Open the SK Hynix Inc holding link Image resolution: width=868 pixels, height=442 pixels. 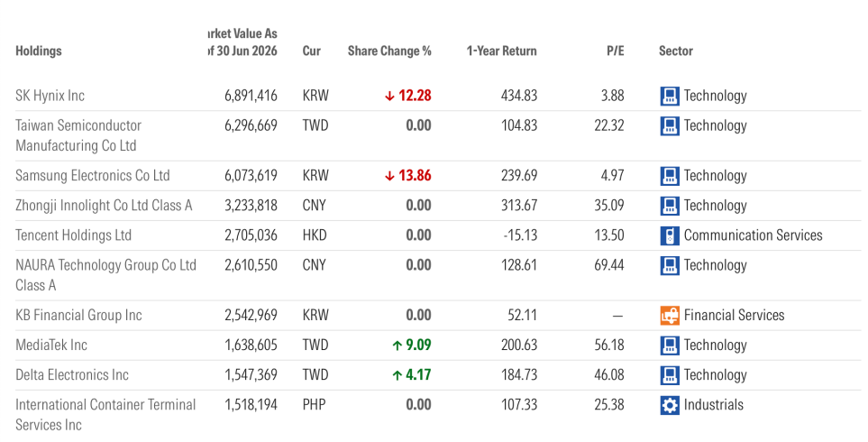pos(50,96)
